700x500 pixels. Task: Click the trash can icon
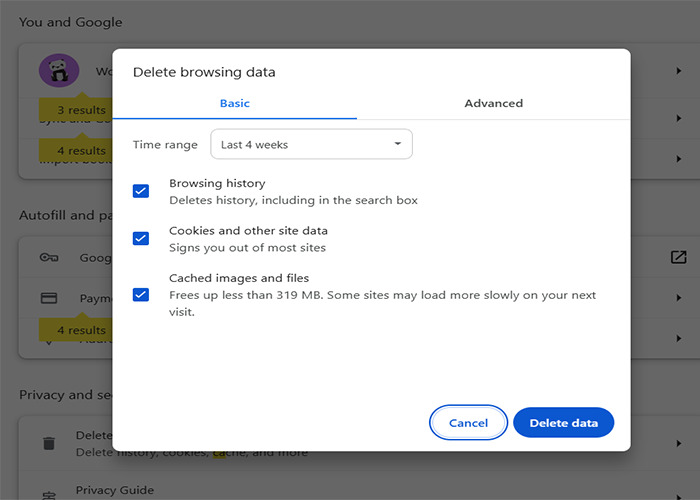coord(49,443)
